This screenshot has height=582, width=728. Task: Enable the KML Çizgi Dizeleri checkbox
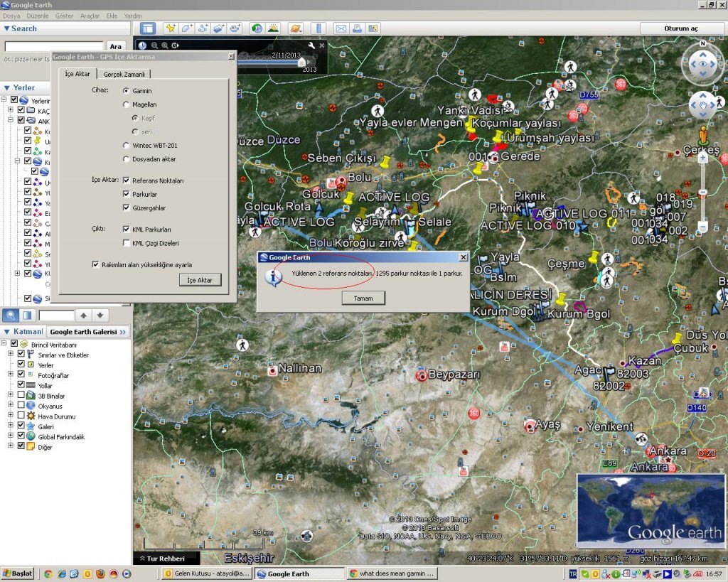[126, 243]
